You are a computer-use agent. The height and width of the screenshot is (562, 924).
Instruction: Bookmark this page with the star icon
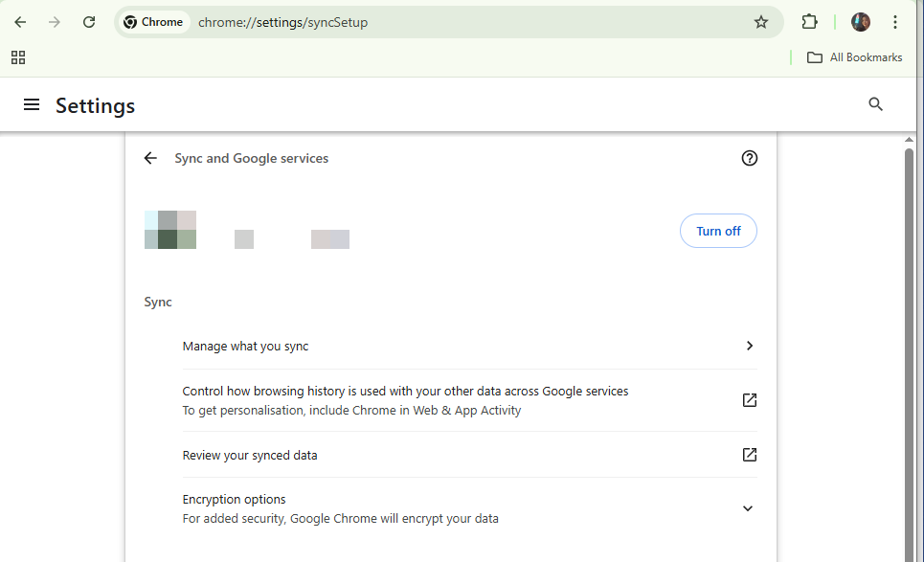click(x=761, y=21)
